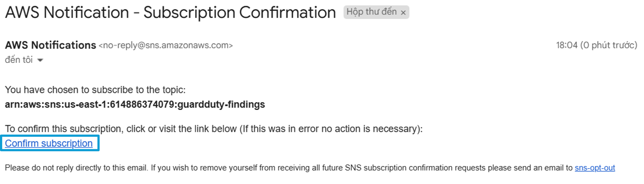Screen dimensions: 644x184
Task: Click the 18:04 message time
Action: [x=567, y=45]
